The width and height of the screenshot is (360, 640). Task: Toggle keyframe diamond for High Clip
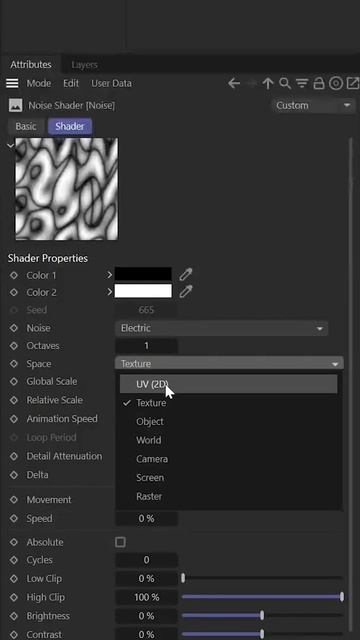click(x=14, y=598)
